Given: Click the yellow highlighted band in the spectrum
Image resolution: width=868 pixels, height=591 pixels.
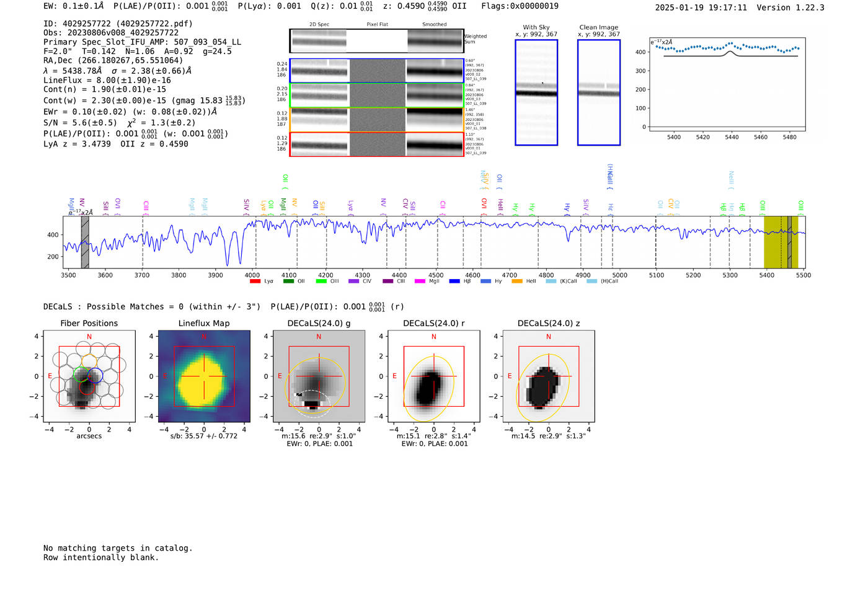Looking at the screenshot, I should (x=773, y=242).
